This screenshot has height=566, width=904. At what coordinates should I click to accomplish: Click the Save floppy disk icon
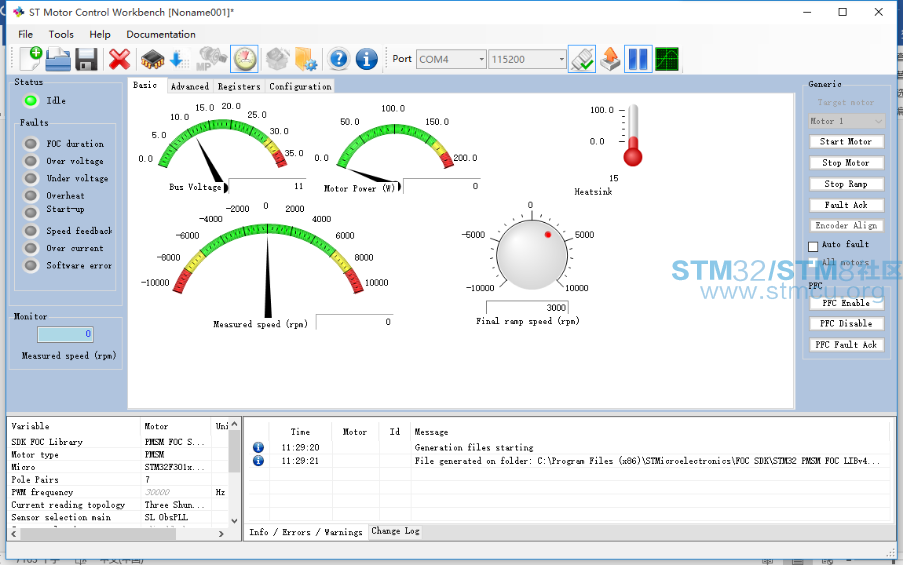point(86,59)
